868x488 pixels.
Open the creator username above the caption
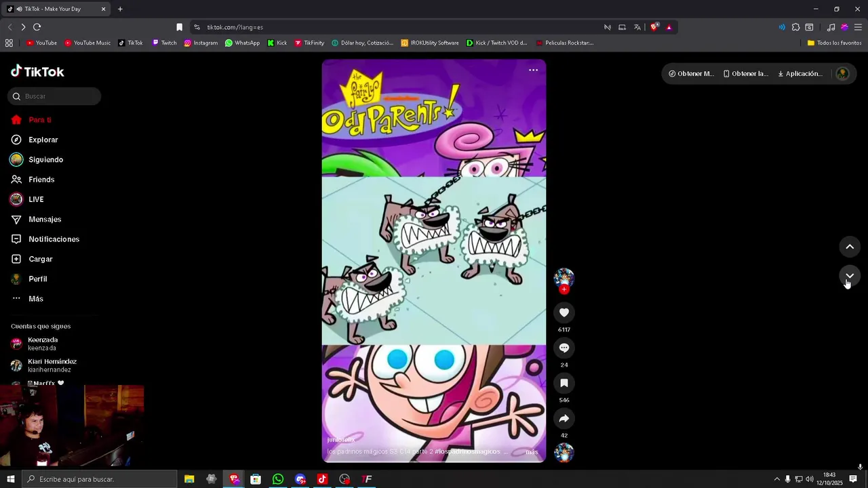(x=341, y=440)
